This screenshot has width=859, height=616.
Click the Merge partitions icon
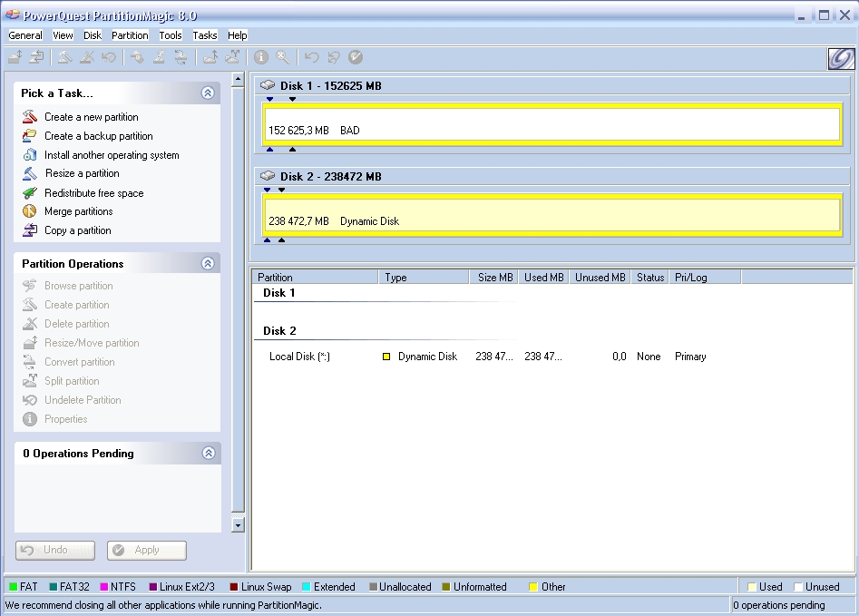pos(30,211)
